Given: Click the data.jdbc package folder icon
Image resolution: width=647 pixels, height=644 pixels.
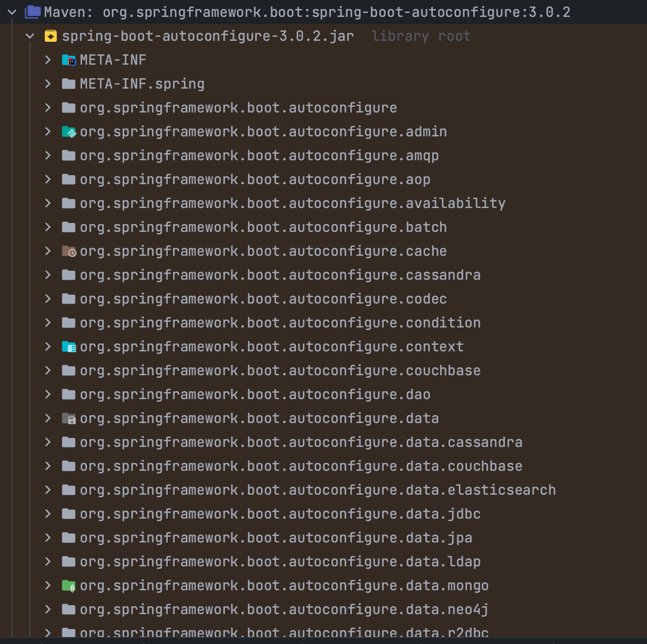Looking at the screenshot, I should coord(69,514).
